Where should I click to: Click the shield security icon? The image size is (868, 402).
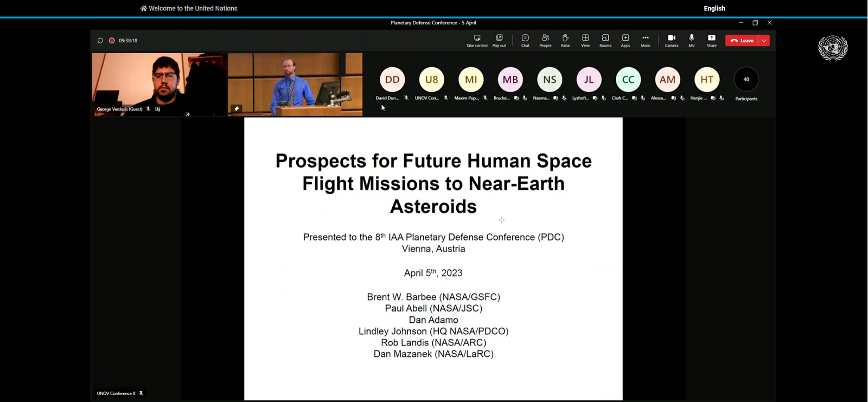point(100,41)
